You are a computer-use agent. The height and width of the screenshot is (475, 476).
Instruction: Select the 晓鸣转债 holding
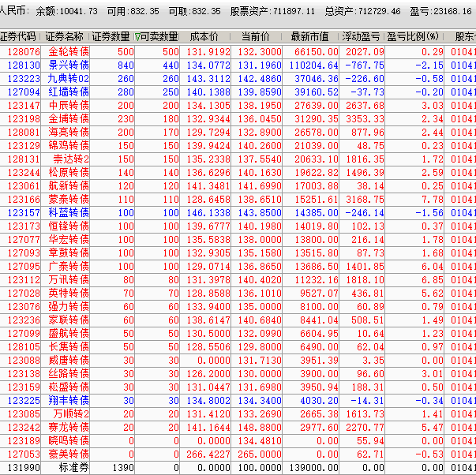click(x=69, y=441)
